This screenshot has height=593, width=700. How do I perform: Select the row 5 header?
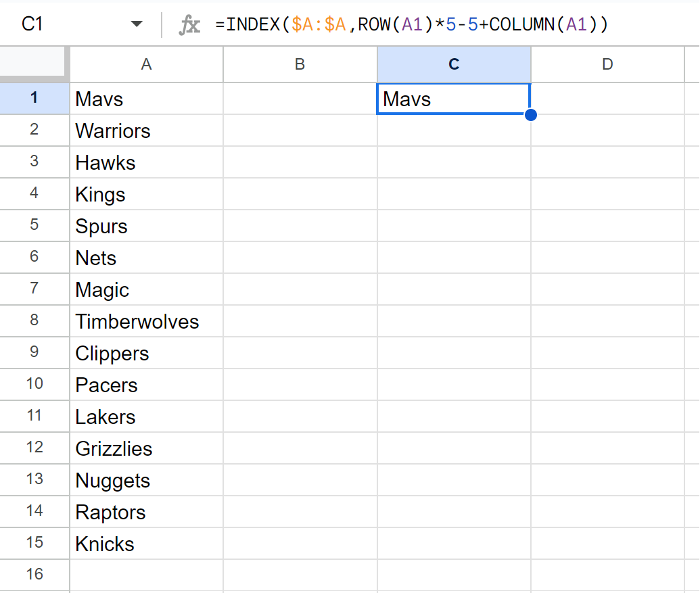click(x=34, y=225)
